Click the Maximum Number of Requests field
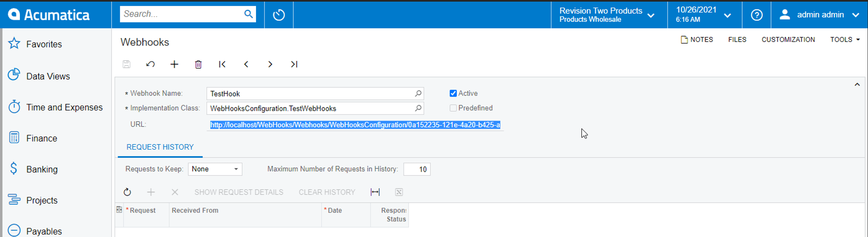Viewport: 868px width, 237px height. tap(417, 169)
